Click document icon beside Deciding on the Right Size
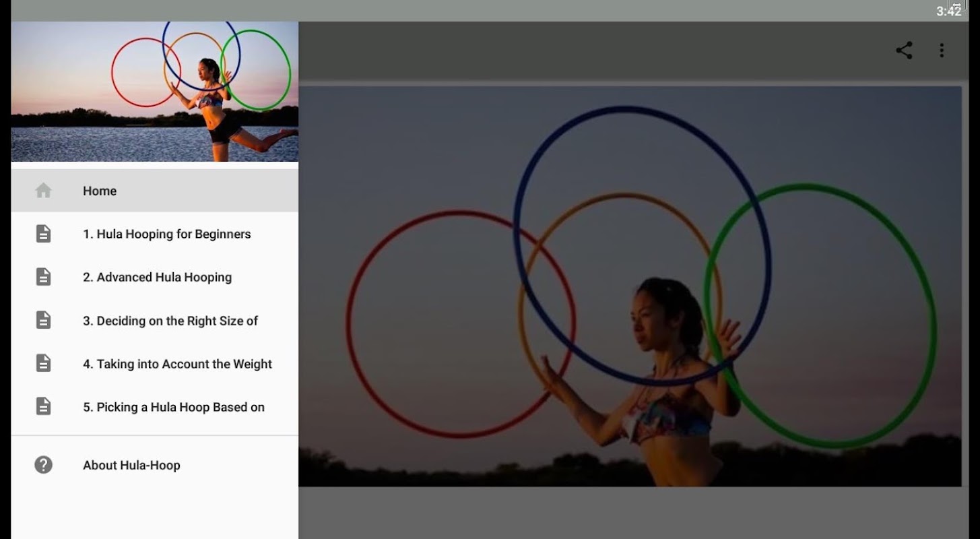Screen dimensions: 980x539 43,320
